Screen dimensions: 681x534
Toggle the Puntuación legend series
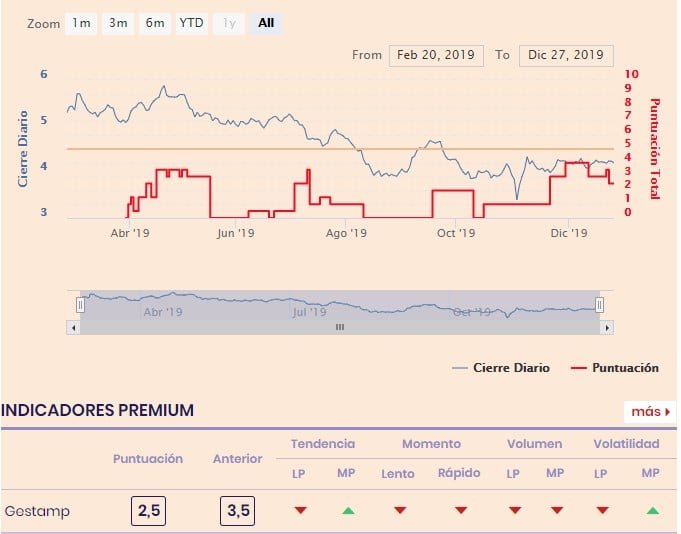point(615,368)
